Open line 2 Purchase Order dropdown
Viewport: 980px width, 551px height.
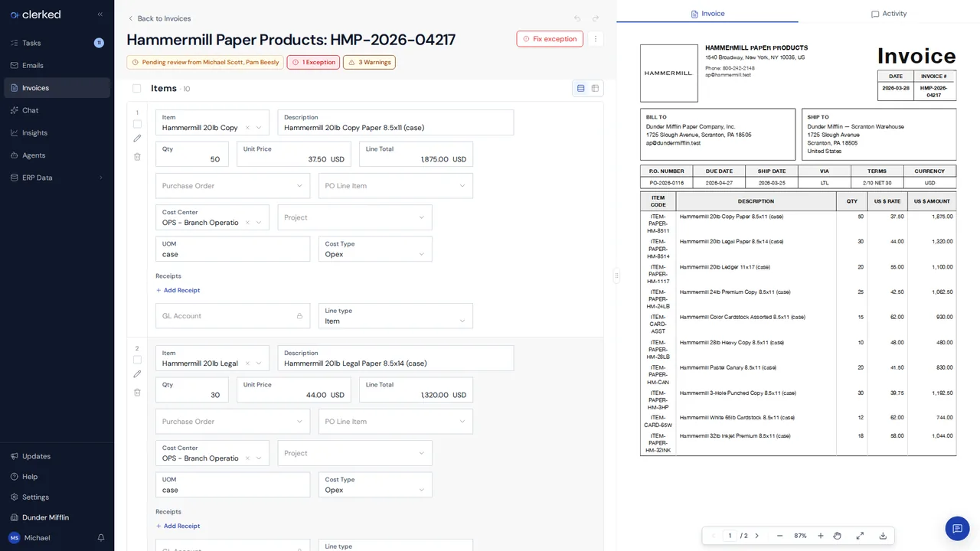[x=234, y=422]
